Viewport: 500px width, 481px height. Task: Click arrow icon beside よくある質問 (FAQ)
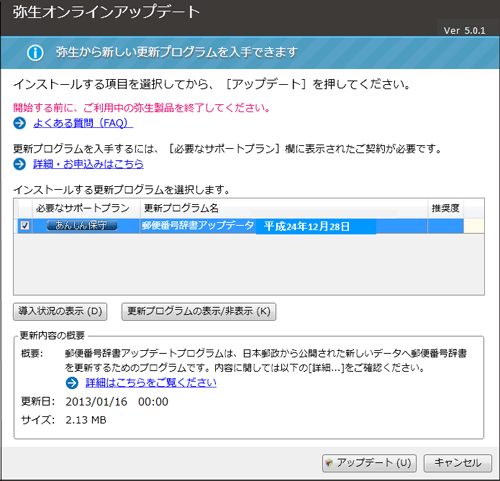pyautogui.click(x=20, y=123)
